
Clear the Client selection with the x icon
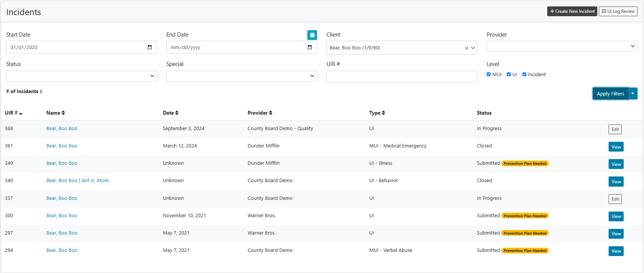point(467,48)
